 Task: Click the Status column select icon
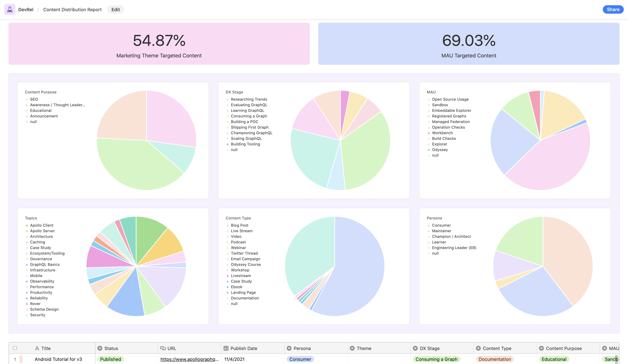[x=100, y=348]
